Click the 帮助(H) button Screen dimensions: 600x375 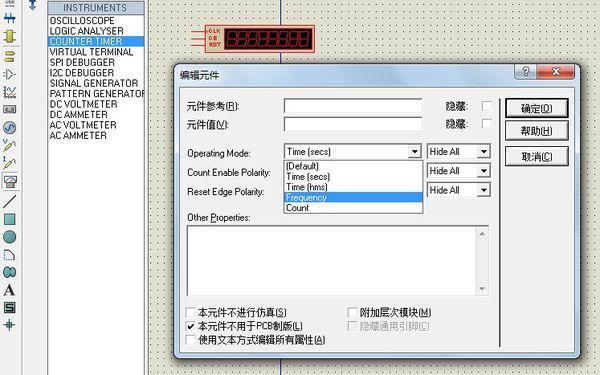click(x=536, y=131)
